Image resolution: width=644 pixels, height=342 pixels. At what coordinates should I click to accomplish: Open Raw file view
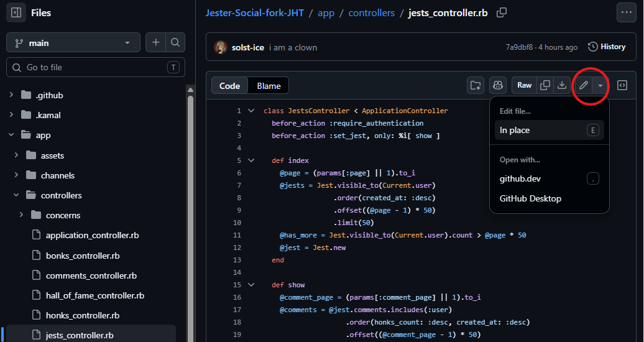tap(524, 85)
